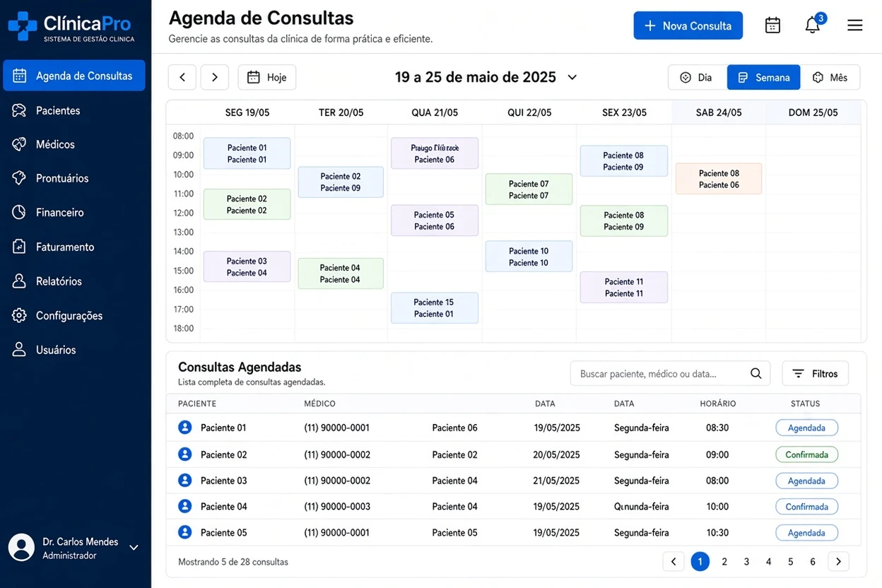882x588 pixels.
Task: Open the Filtros filter options
Action: coord(815,373)
